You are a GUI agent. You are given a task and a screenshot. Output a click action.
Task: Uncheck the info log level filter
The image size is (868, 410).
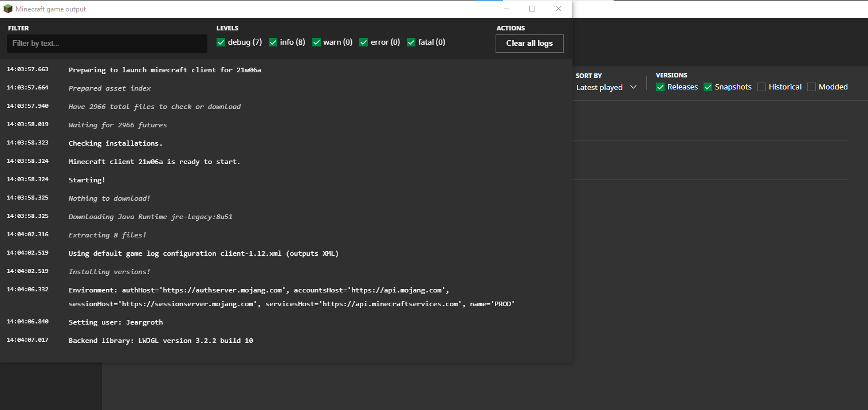click(273, 42)
